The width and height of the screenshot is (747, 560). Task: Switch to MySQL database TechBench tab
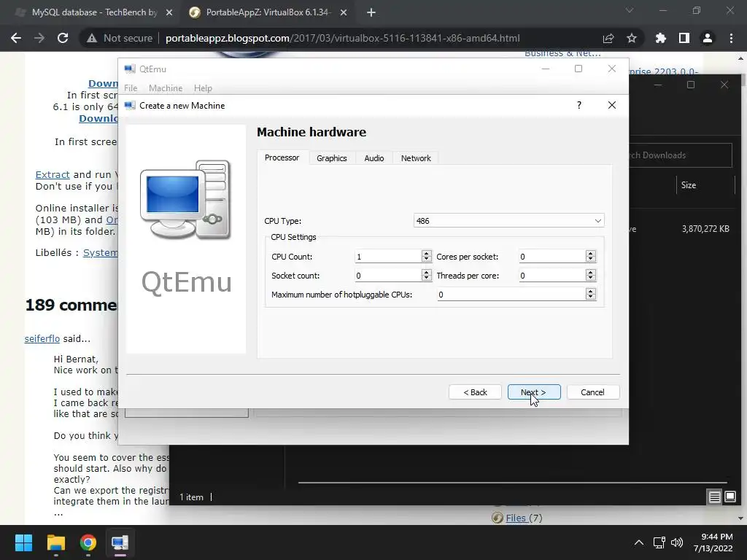(93, 12)
